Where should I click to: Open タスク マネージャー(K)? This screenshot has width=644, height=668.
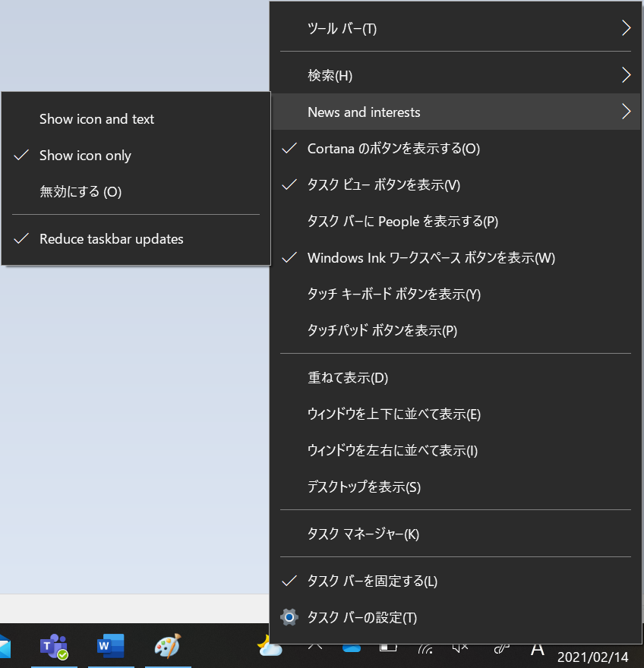click(x=456, y=534)
